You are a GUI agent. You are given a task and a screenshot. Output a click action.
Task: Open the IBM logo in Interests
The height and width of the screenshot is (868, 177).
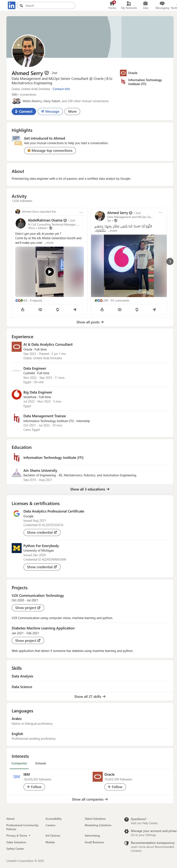(16, 777)
